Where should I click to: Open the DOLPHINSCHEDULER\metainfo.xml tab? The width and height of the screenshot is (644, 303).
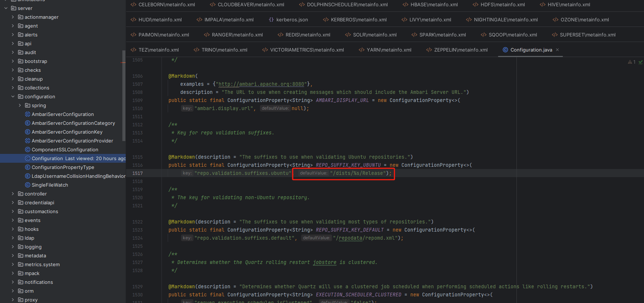point(343,4)
